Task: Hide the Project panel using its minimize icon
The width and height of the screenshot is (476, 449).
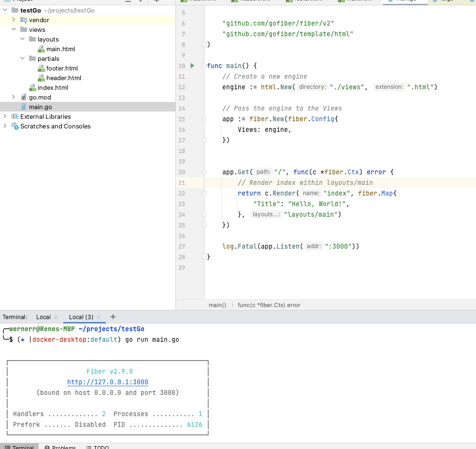Action: pyautogui.click(x=128, y=2)
